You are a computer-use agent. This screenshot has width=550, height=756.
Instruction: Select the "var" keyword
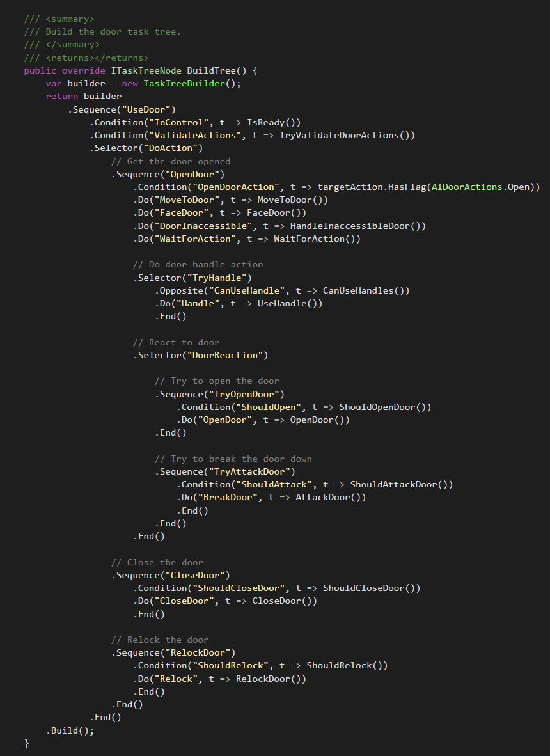coord(54,83)
